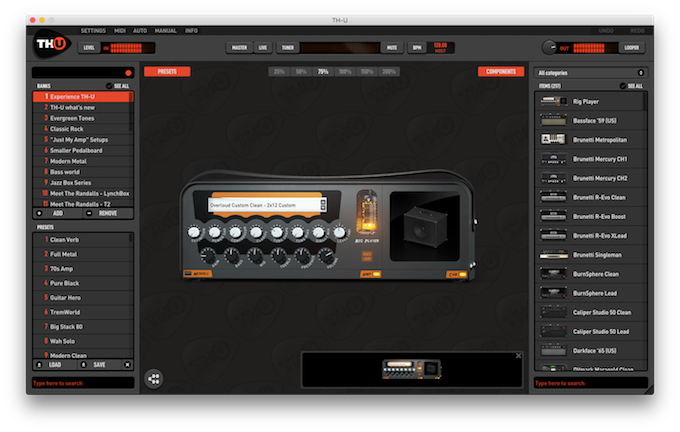The height and width of the screenshot is (432, 680).
Task: Click the minus icon beside REMOVE bank
Action: (x=89, y=213)
